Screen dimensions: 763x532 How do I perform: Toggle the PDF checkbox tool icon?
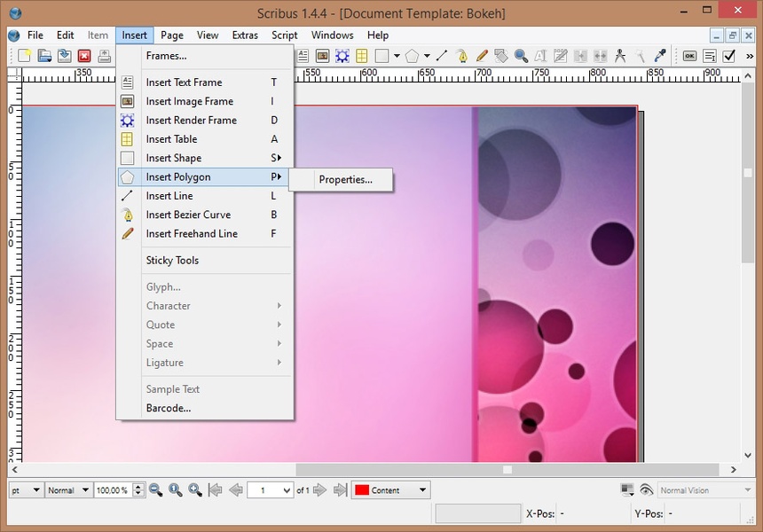click(728, 56)
